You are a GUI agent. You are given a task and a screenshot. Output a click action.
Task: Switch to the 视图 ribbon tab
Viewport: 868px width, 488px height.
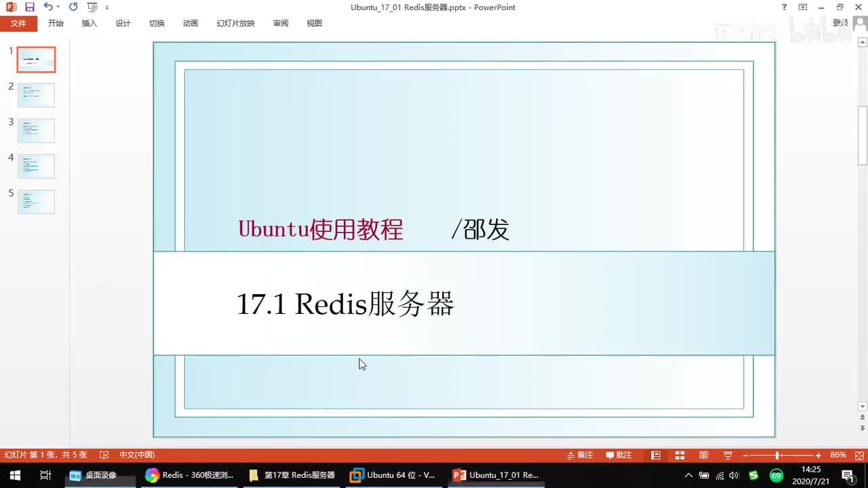314,23
